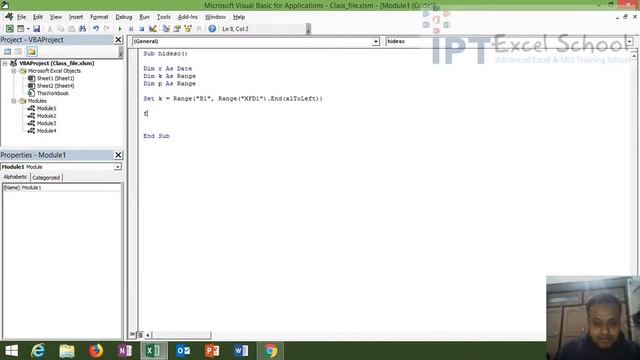Click the (Name) Module1 property row

tap(62, 187)
